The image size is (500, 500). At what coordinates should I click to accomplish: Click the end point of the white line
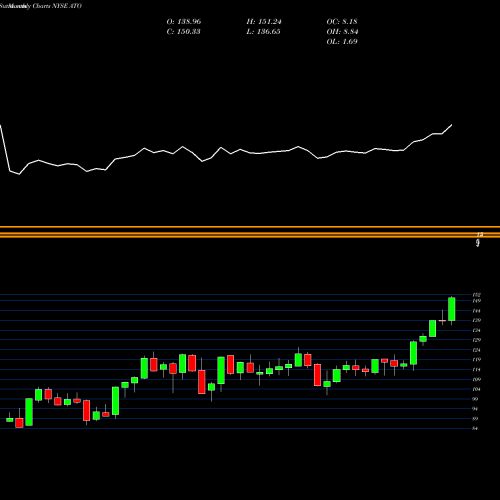[x=452, y=125]
